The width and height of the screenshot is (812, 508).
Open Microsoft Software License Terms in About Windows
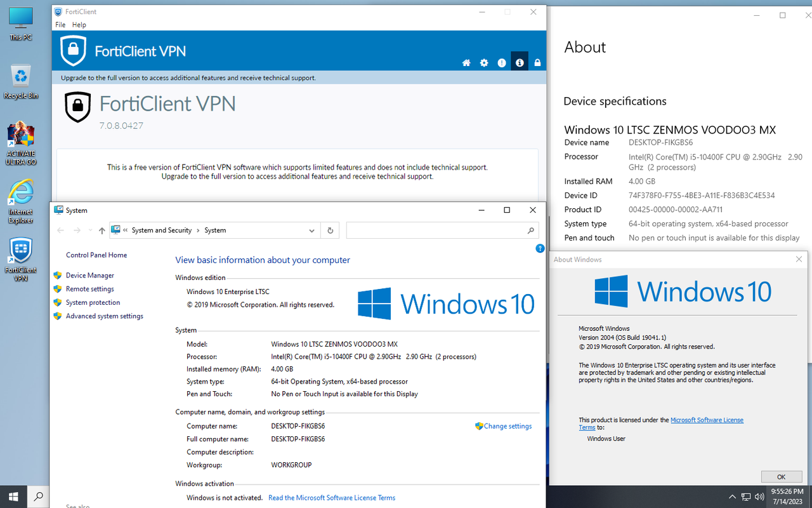click(x=707, y=420)
